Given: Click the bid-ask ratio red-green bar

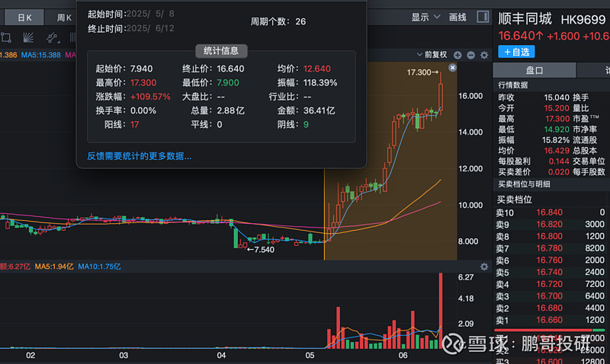Looking at the screenshot, I should pos(549,330).
